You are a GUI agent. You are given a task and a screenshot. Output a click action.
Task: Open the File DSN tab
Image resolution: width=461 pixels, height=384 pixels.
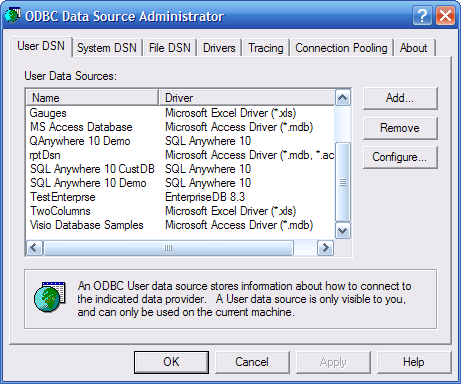tap(170, 48)
